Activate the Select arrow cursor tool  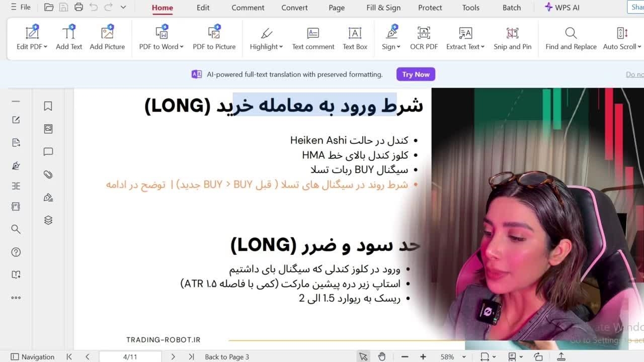click(x=363, y=357)
